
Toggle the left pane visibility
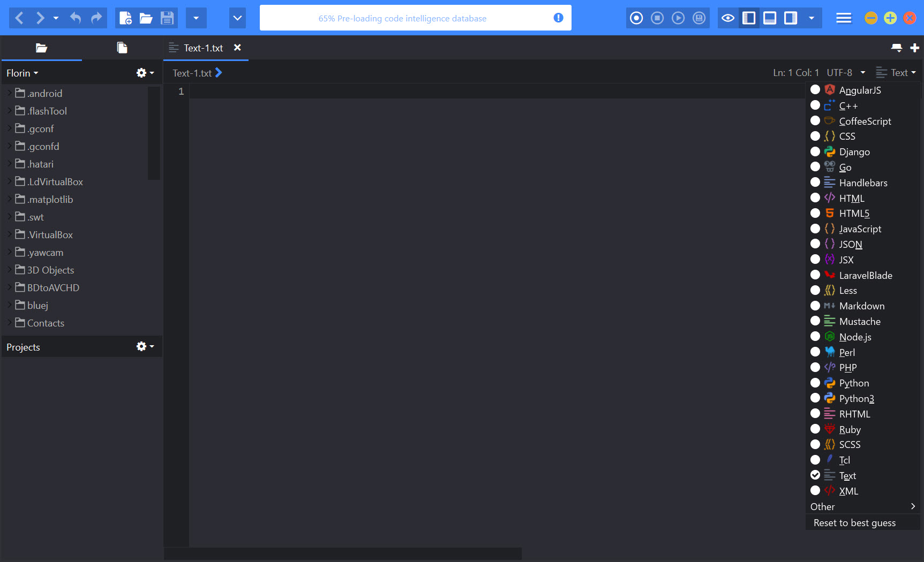click(749, 18)
